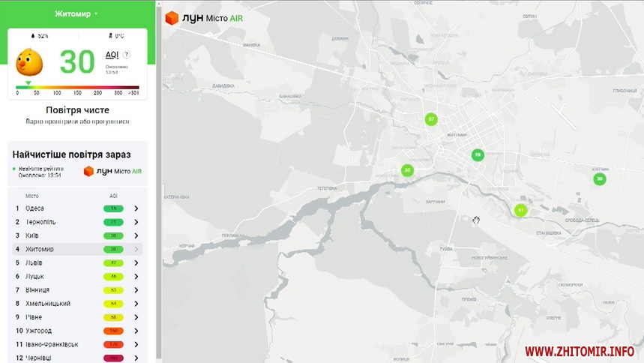Expand the Одеса row arrow

(136, 208)
